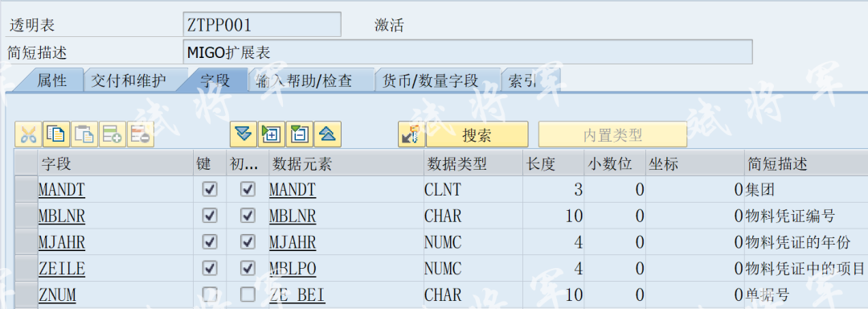The width and height of the screenshot is (868, 309).
Task: Click the ZTPP001 table name field
Action: tap(262, 25)
